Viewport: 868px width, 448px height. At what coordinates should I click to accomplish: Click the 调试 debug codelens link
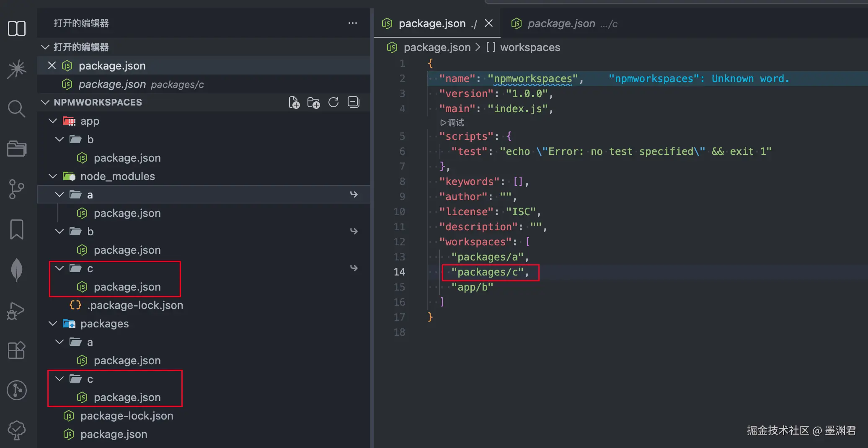452,123
